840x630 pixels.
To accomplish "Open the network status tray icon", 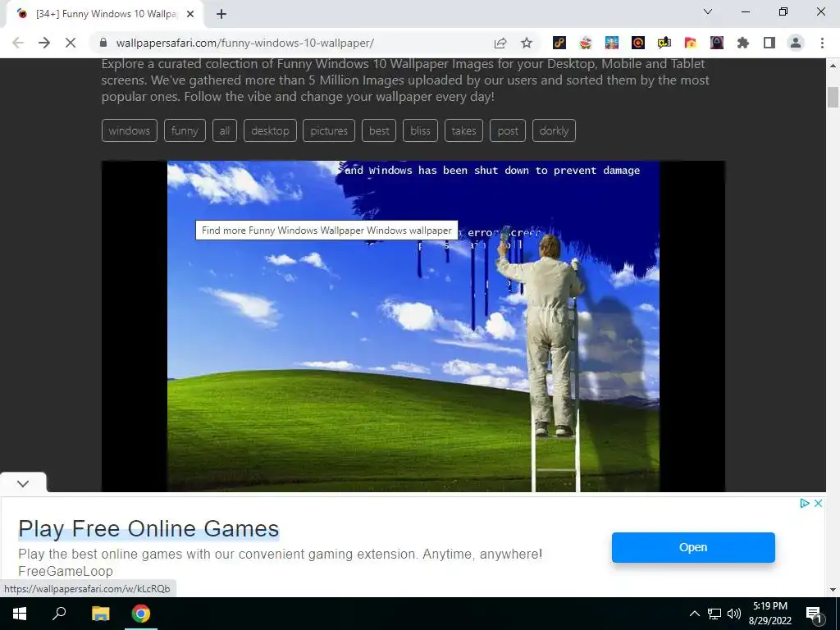I will click(x=714, y=614).
